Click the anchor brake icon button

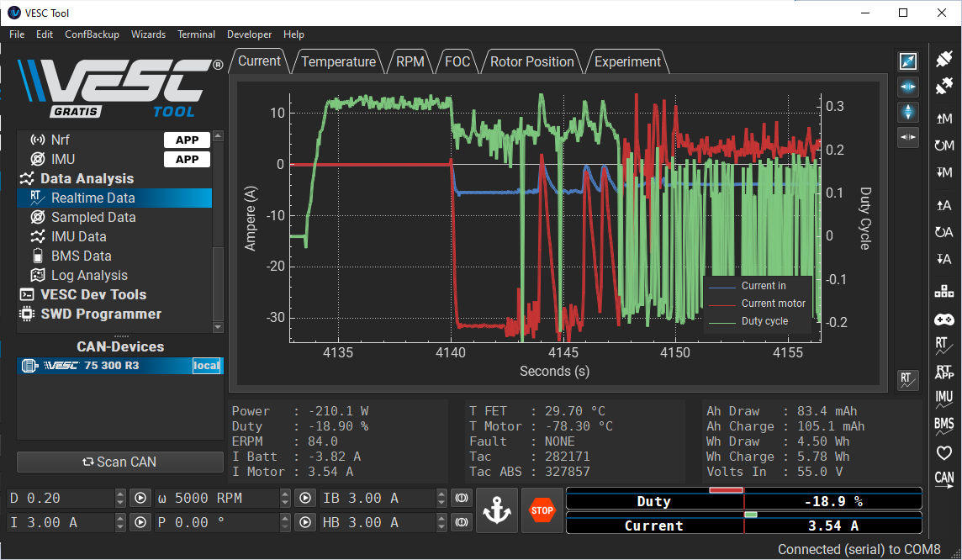[x=496, y=510]
